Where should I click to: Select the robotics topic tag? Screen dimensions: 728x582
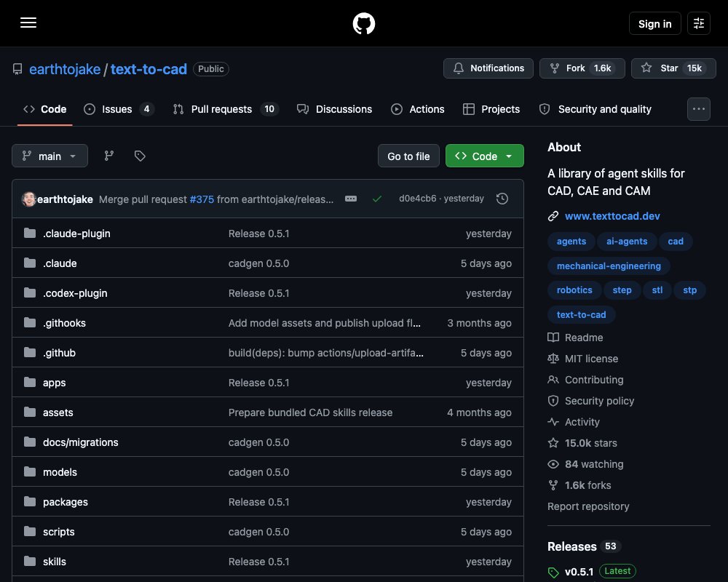[x=574, y=290]
